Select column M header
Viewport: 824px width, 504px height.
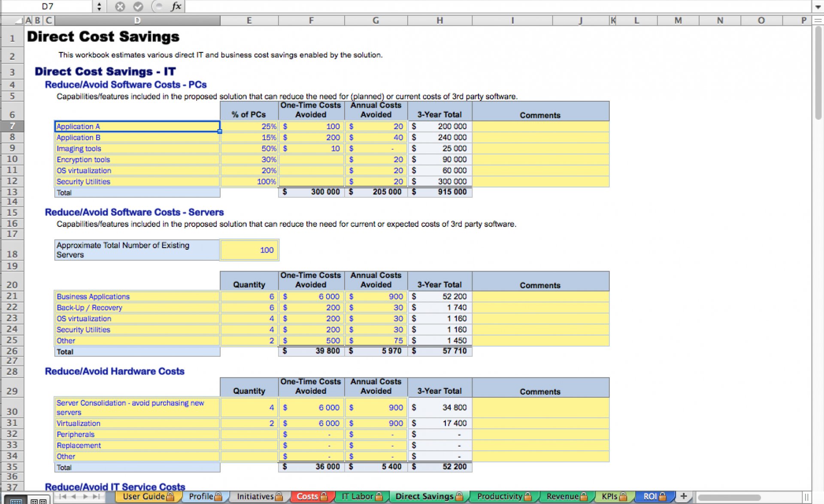click(678, 21)
